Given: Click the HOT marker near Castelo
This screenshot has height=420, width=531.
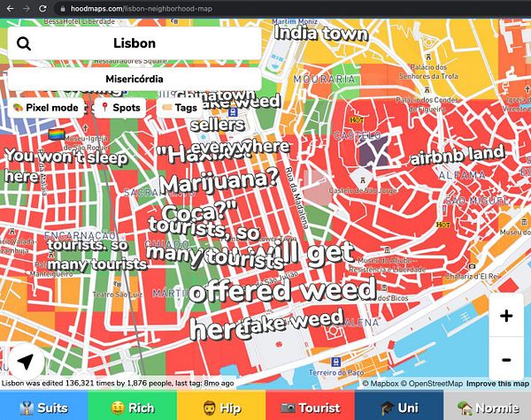Looking at the screenshot, I should [x=357, y=119].
